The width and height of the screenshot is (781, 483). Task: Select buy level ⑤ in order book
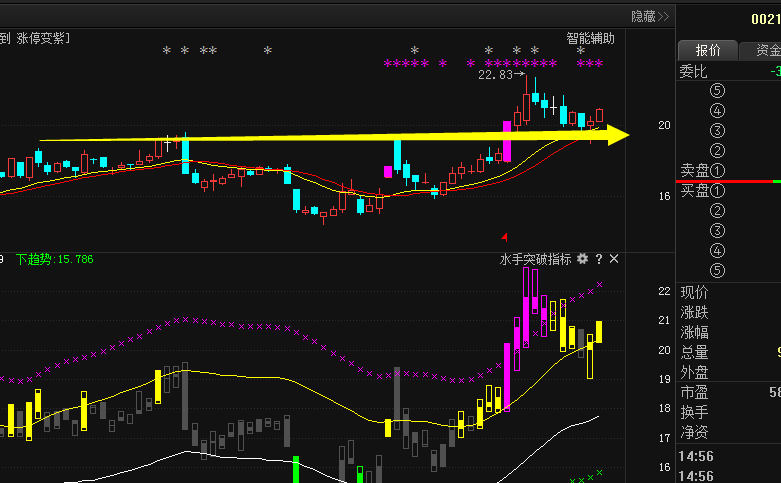(x=716, y=270)
